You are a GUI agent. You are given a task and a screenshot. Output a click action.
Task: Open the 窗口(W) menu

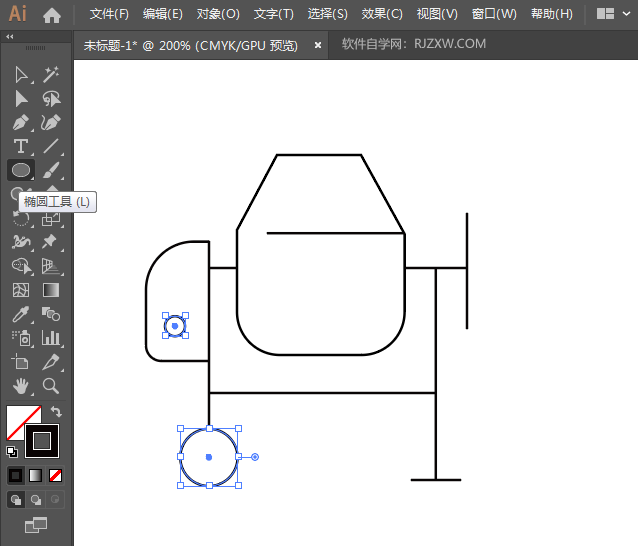pos(494,14)
